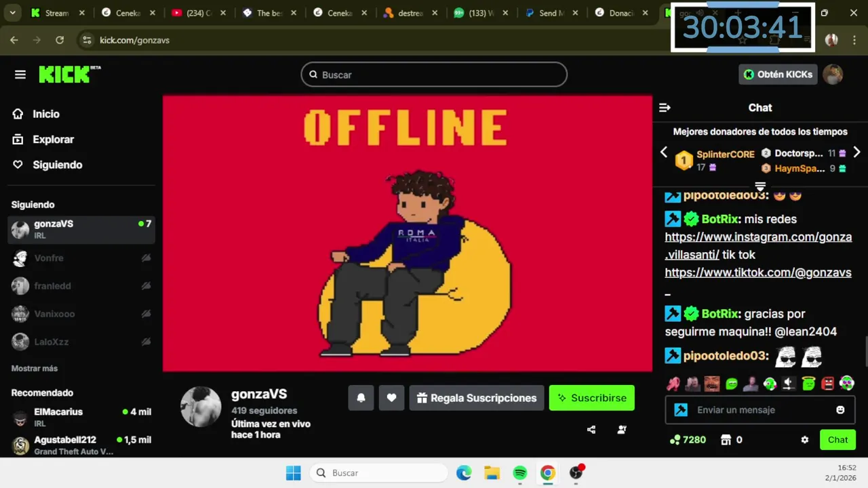Open the Instagram link in chat

point(758,245)
